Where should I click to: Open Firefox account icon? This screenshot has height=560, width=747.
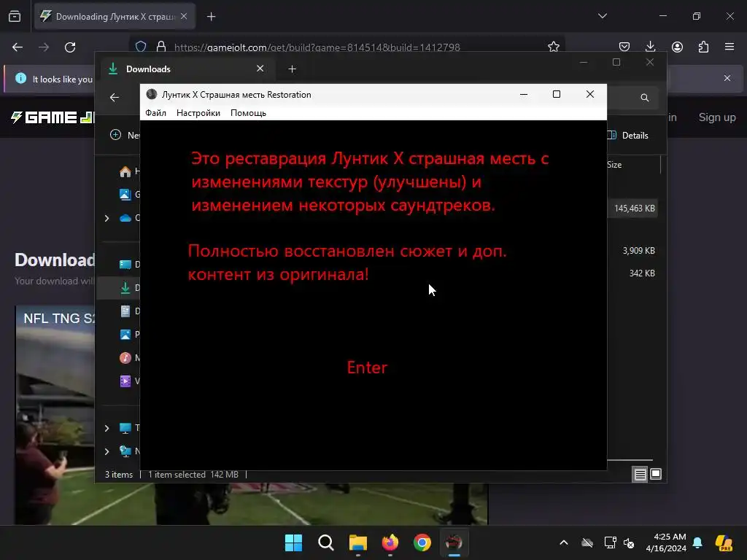(677, 47)
